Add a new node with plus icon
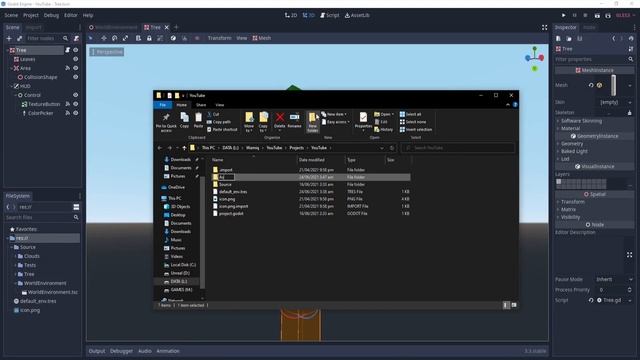Screen dimensions: 640x360 pyautogui.click(x=9, y=38)
